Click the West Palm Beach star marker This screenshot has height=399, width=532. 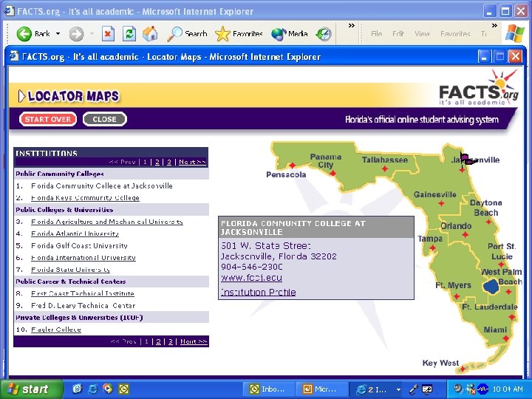pyautogui.click(x=508, y=291)
